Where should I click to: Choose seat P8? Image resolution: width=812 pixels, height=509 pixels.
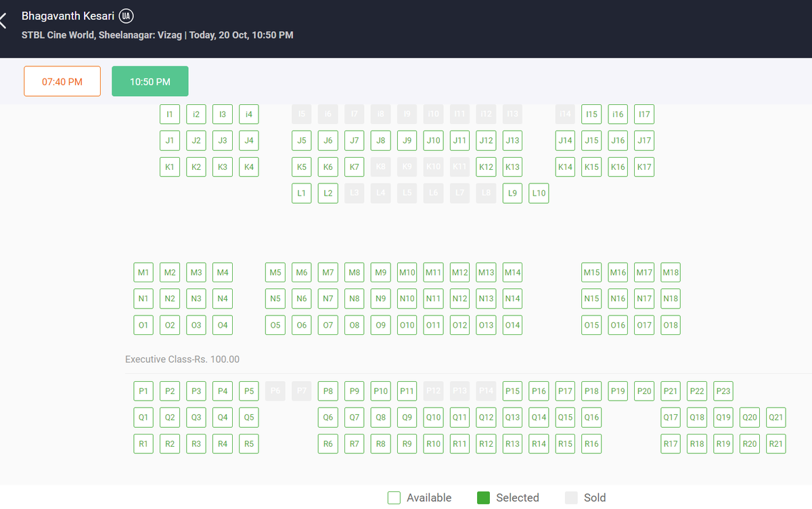click(328, 391)
